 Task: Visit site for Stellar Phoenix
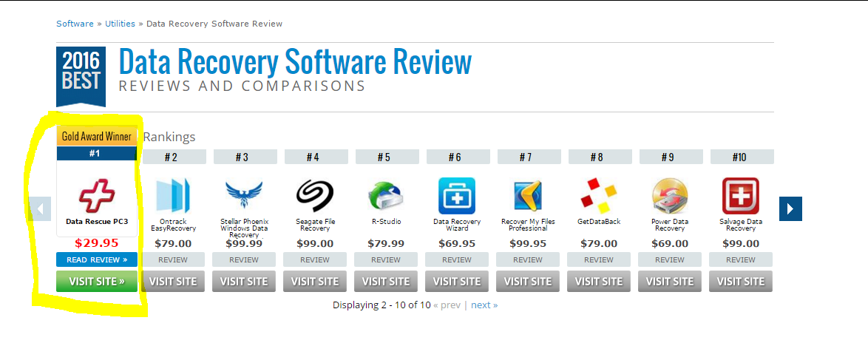(x=244, y=281)
